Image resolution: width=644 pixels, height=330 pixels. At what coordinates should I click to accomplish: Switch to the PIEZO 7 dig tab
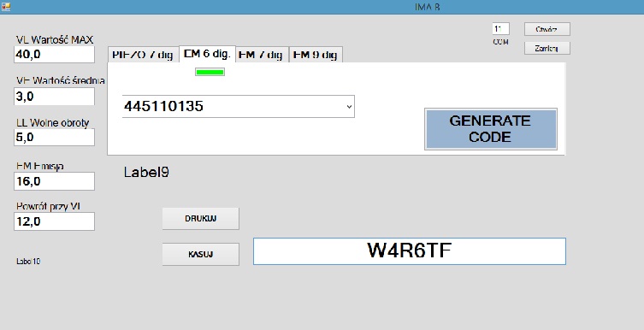click(143, 55)
